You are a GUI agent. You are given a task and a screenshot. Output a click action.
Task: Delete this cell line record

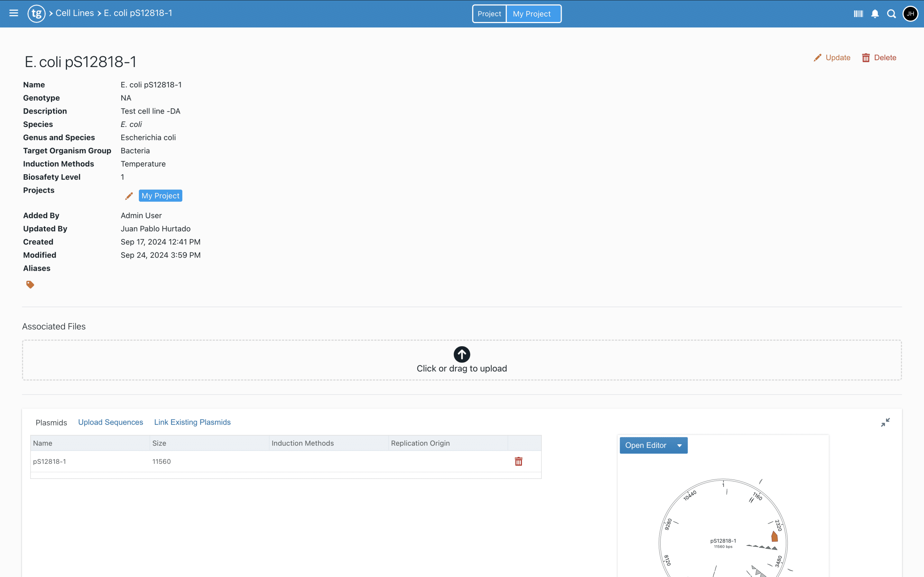tap(879, 58)
